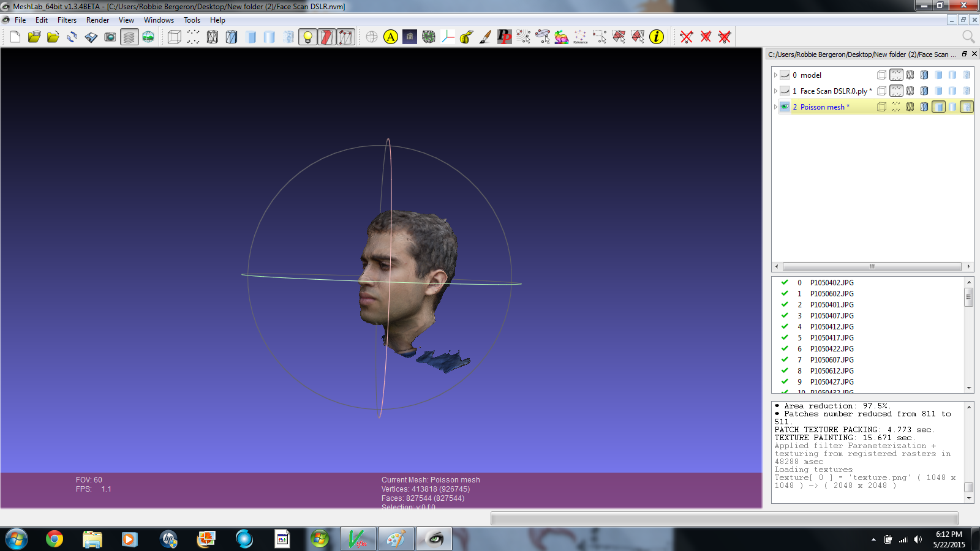This screenshot has width=980, height=551.
Task: Click the grey trackball sphere icon
Action: coord(372,37)
